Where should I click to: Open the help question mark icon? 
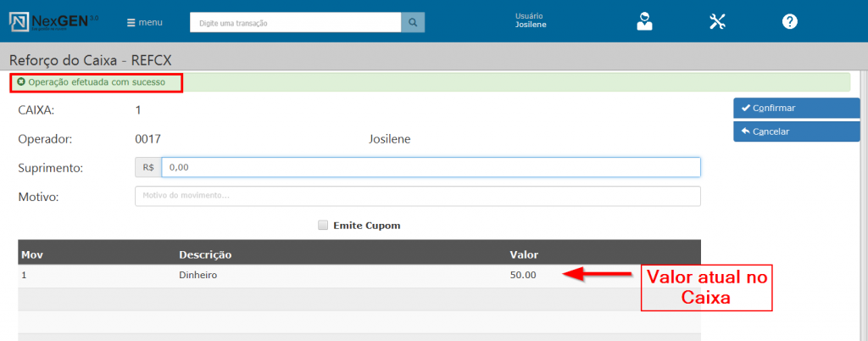tap(789, 22)
